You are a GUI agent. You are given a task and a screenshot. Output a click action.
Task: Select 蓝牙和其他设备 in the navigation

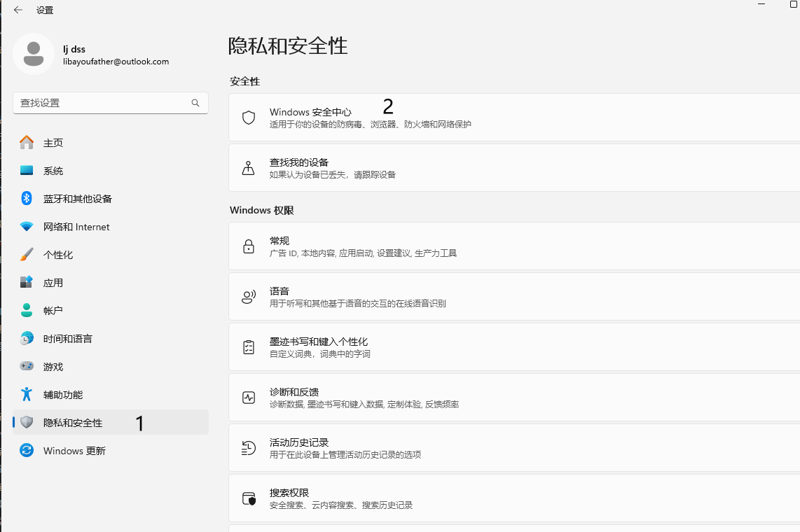[111, 199]
